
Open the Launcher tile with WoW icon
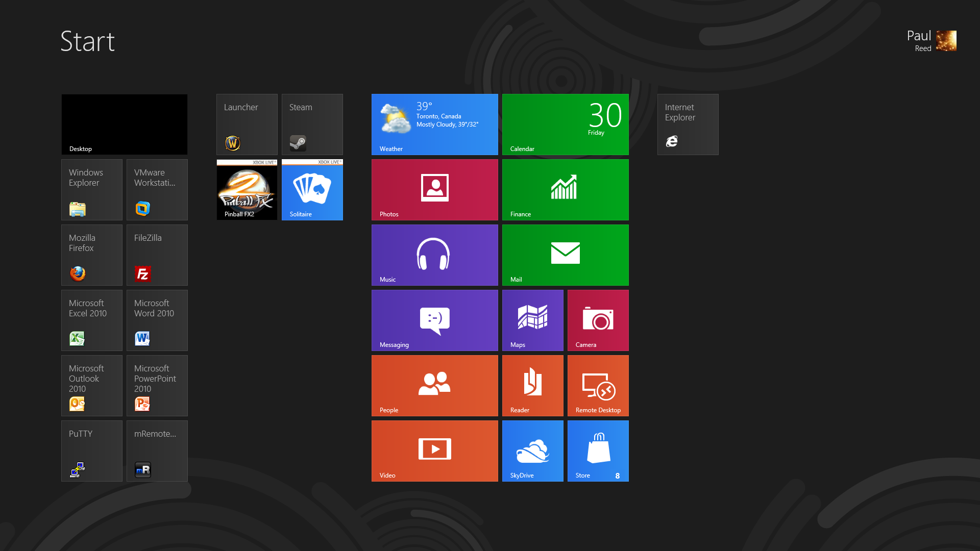[247, 124]
